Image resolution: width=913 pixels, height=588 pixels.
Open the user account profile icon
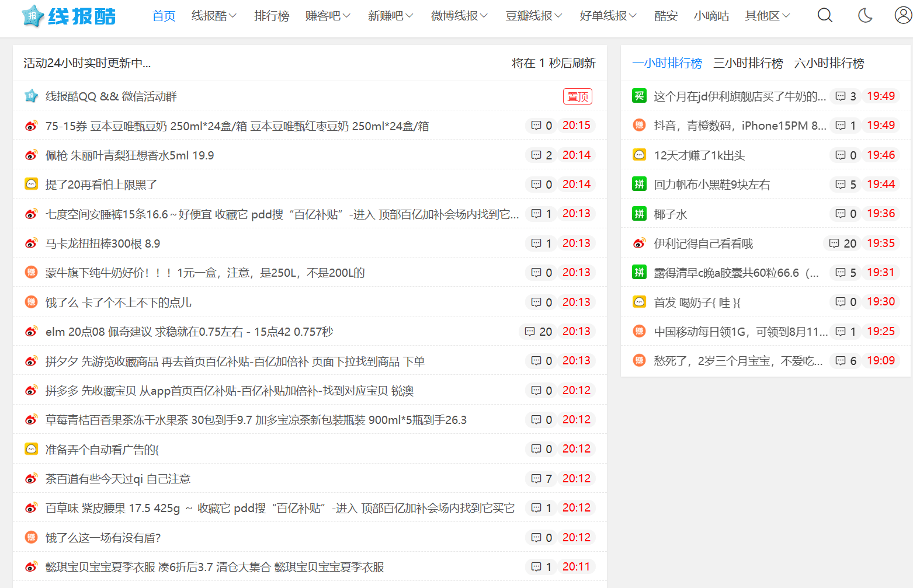(x=903, y=15)
